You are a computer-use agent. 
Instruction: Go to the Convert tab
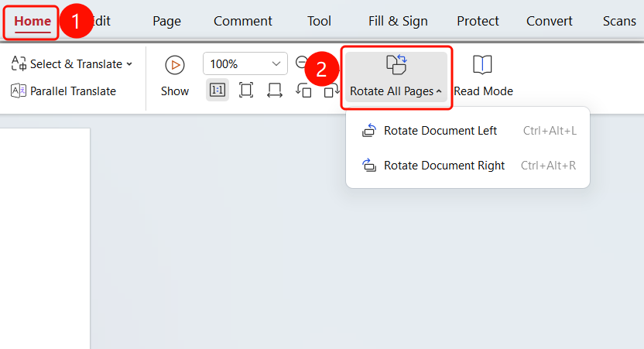tap(549, 21)
